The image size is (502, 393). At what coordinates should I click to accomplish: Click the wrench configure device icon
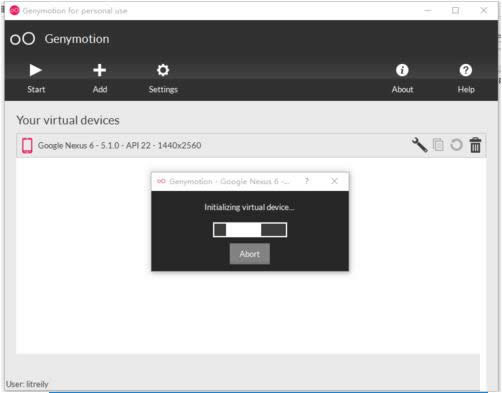click(420, 145)
